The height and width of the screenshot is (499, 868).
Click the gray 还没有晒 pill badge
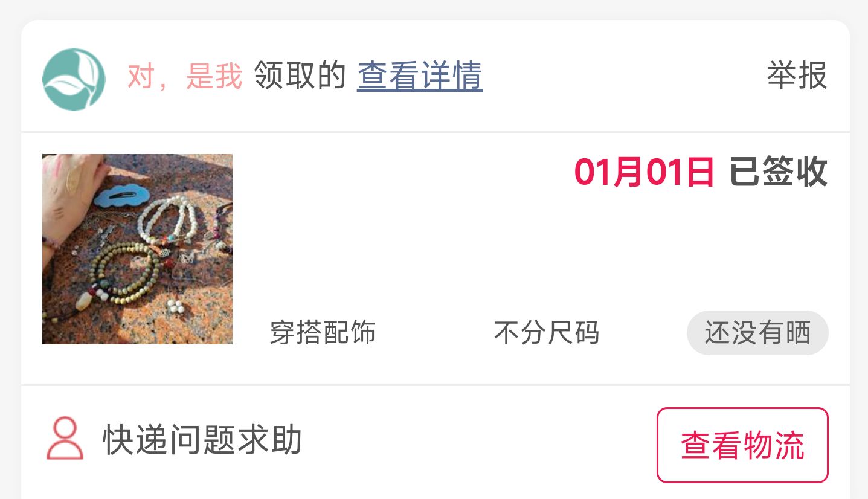[x=757, y=333]
